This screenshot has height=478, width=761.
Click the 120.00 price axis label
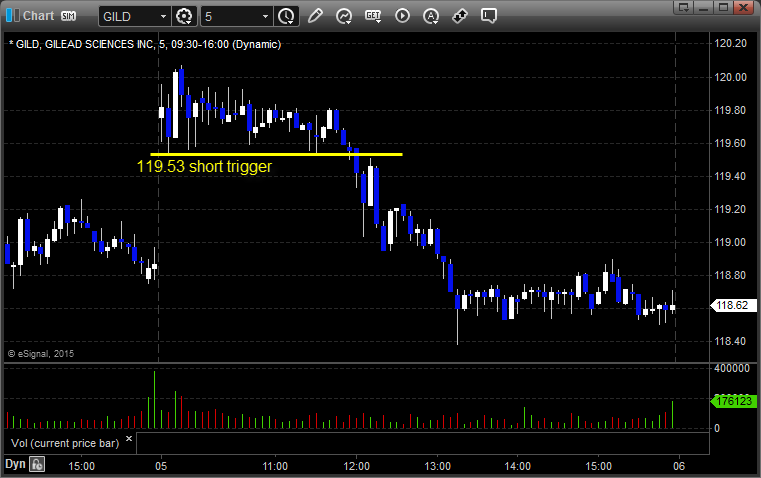tap(730, 77)
